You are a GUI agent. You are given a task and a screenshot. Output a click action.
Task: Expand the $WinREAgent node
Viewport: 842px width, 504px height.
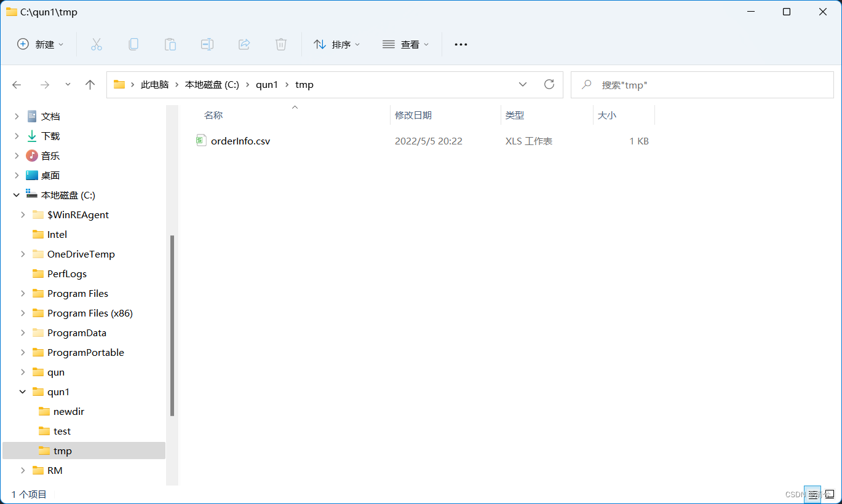click(23, 215)
